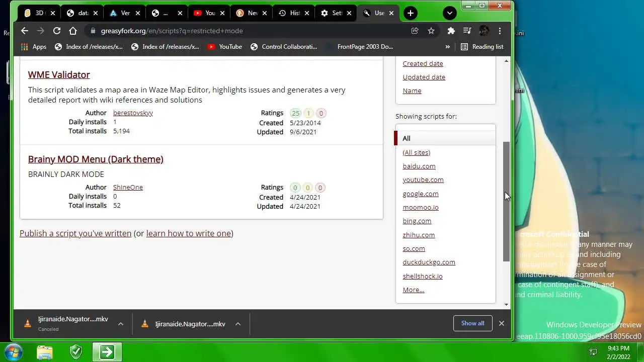Click the scrollbar up arrow

tap(506, 61)
